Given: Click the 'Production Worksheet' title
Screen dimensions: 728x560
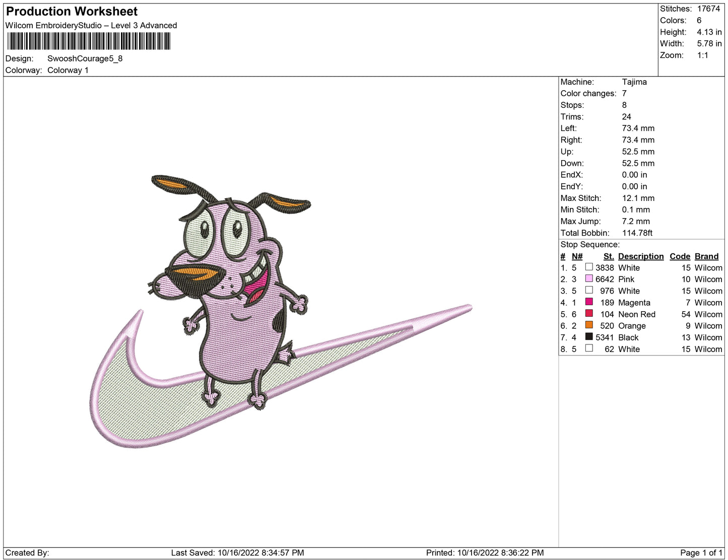Looking at the screenshot, I should pos(72,12).
